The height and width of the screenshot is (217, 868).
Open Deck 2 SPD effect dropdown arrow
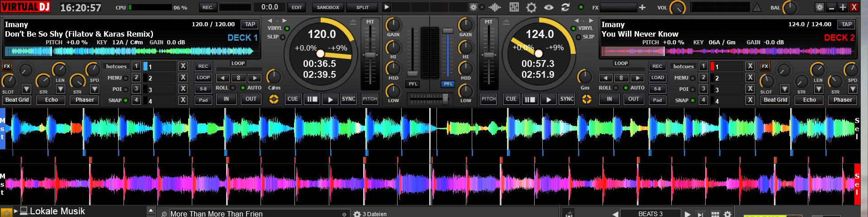(853, 89)
